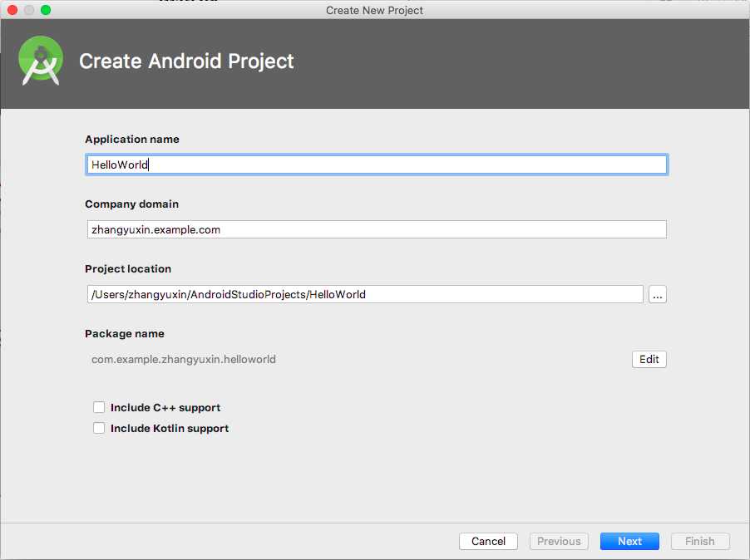The height and width of the screenshot is (560, 750).
Task: Click the green zoom window button
Action: pos(46,10)
